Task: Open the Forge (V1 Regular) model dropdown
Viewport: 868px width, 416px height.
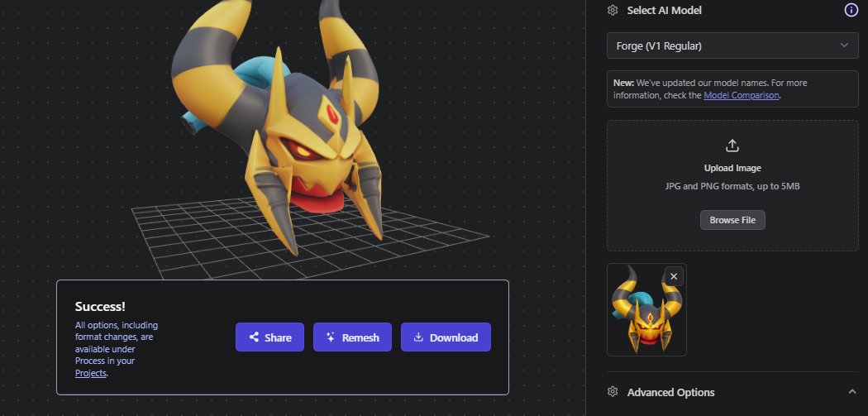Action: 732,46
